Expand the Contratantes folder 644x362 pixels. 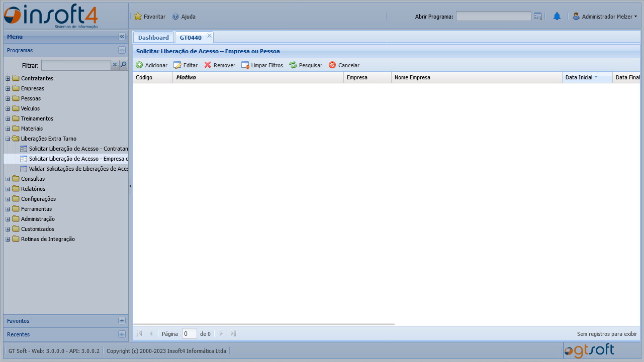(8, 78)
